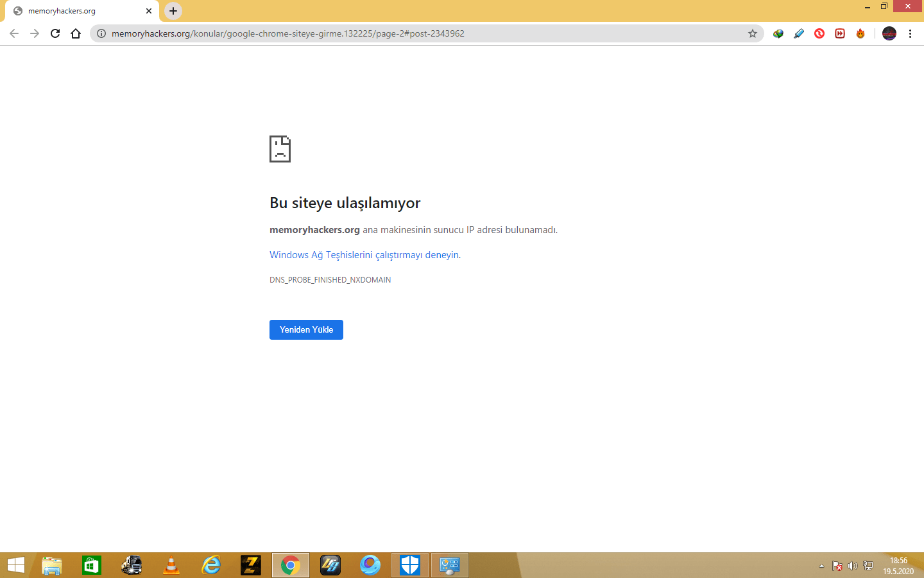View site information icon in address bar
This screenshot has height=578, width=924.
pyautogui.click(x=101, y=33)
